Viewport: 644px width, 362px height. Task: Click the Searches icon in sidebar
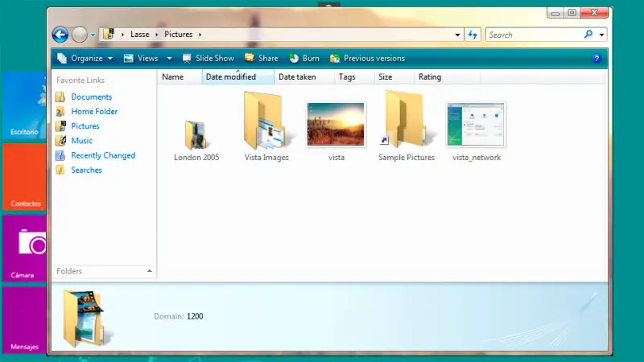coord(60,170)
